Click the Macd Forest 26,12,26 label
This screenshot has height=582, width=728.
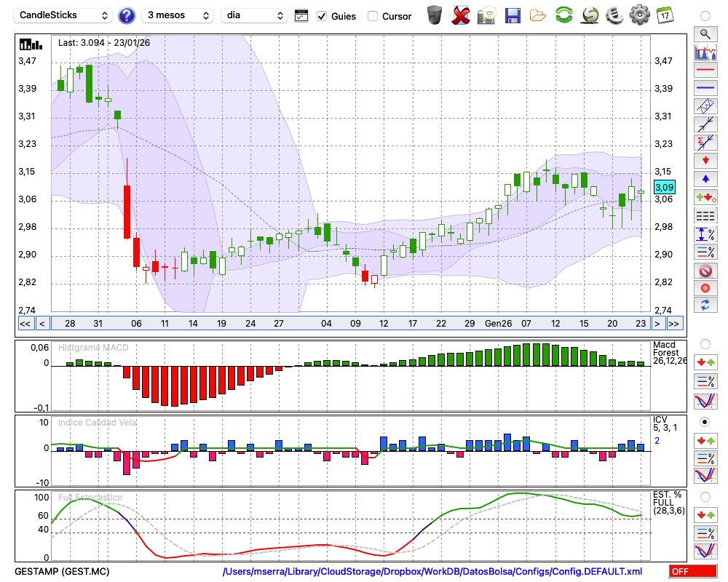[x=669, y=352]
